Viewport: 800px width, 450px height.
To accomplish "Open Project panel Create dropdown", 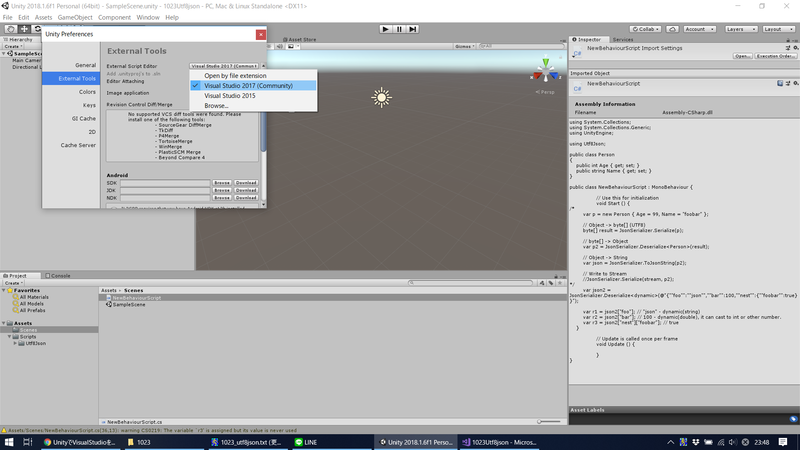I will point(13,283).
